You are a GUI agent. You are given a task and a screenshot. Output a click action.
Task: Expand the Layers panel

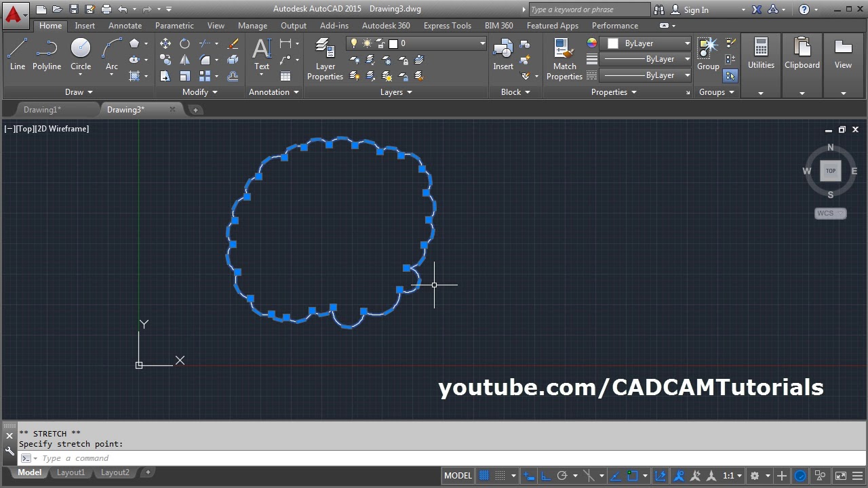click(x=396, y=92)
